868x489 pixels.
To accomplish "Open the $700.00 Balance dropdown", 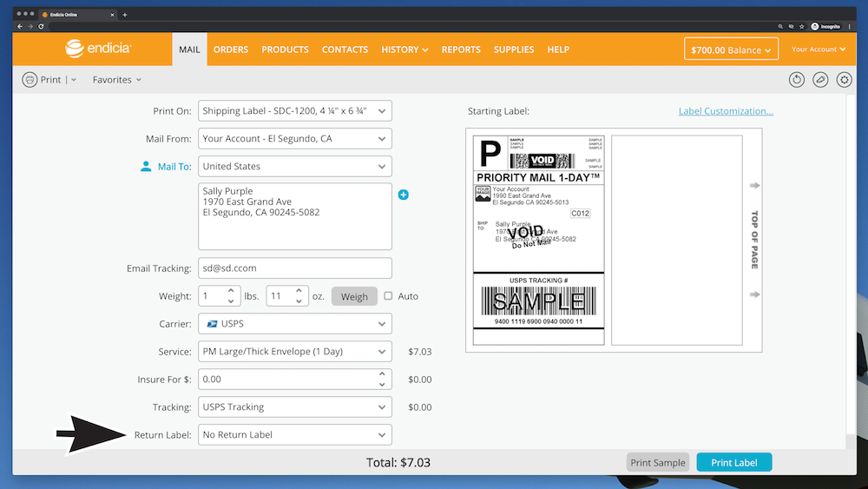I will [731, 50].
